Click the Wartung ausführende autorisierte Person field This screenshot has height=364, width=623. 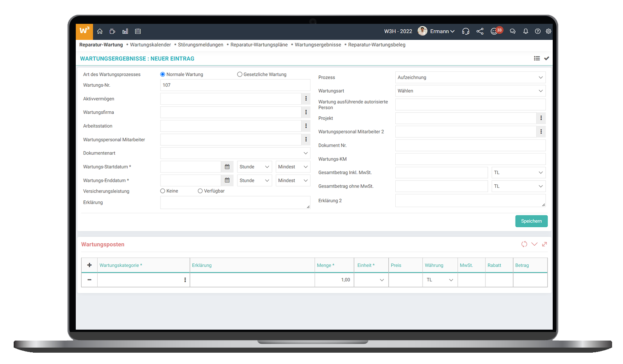coord(470,104)
